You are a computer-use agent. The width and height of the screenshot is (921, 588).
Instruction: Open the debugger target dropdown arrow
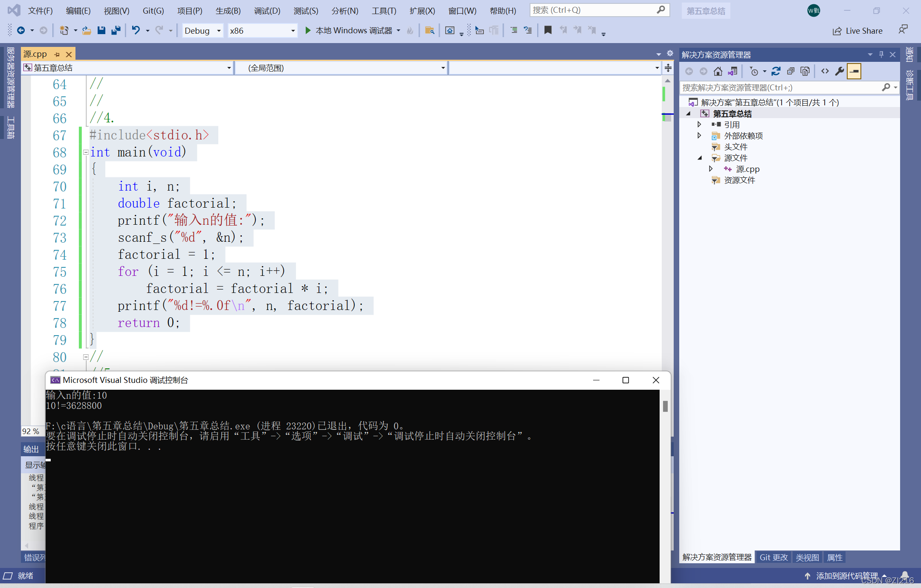pos(399,30)
